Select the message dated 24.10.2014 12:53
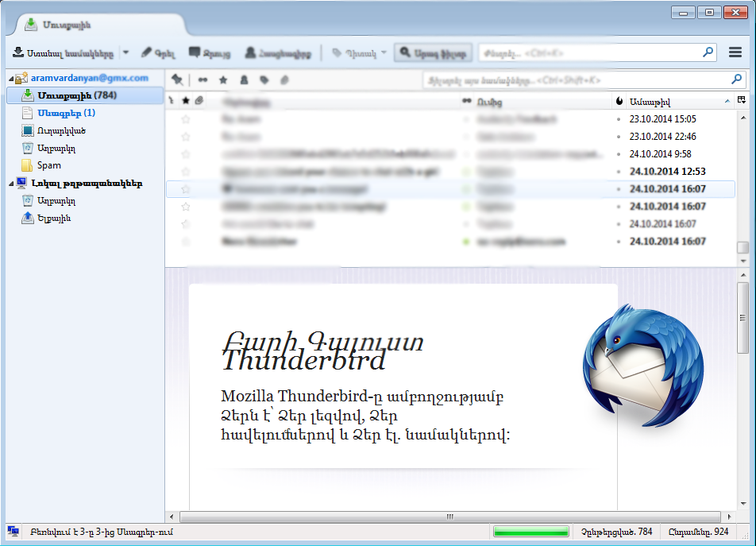This screenshot has width=756, height=546. point(450,172)
